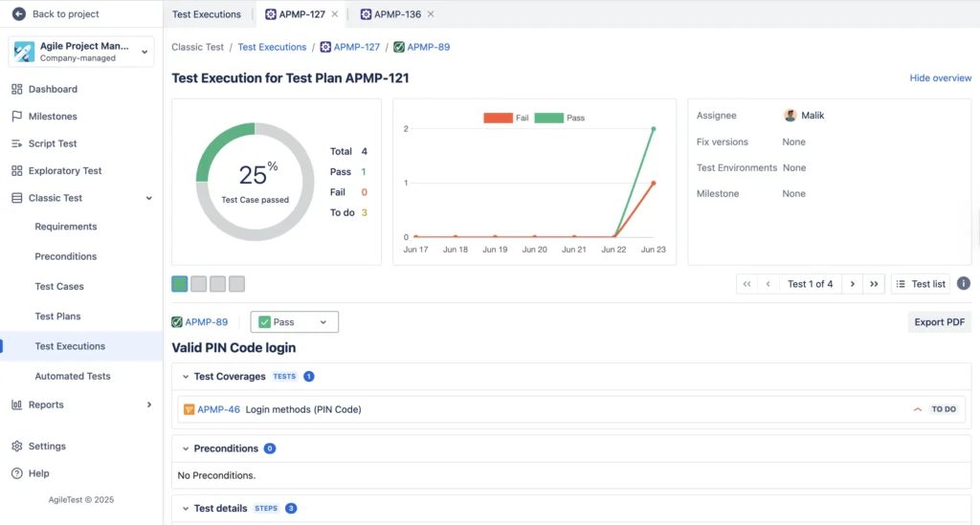Viewport: 980px width, 525px height.
Task: Jump to the first test with double-left arrows
Action: [746, 284]
